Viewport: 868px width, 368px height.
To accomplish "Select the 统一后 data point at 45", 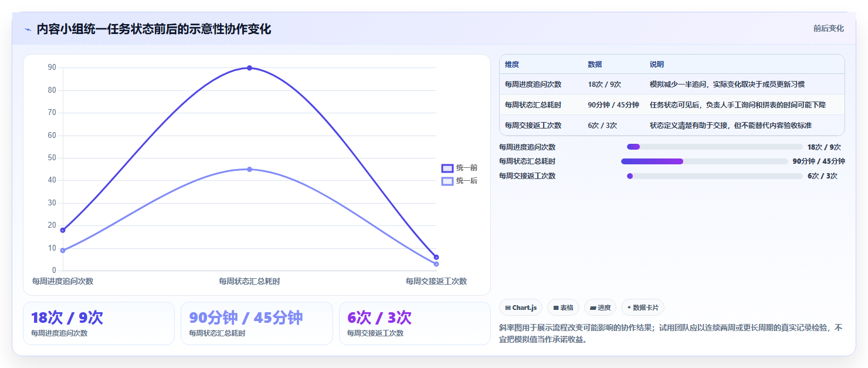I will 249,169.
